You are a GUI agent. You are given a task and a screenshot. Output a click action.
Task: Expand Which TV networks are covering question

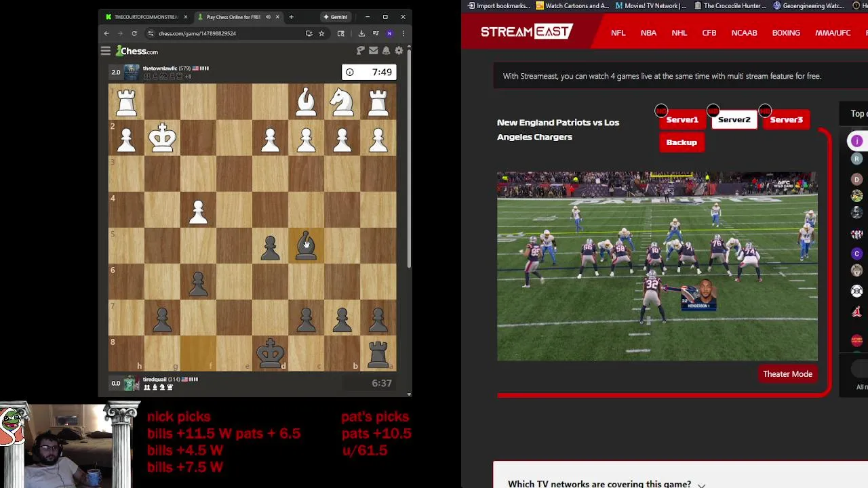tap(607, 483)
